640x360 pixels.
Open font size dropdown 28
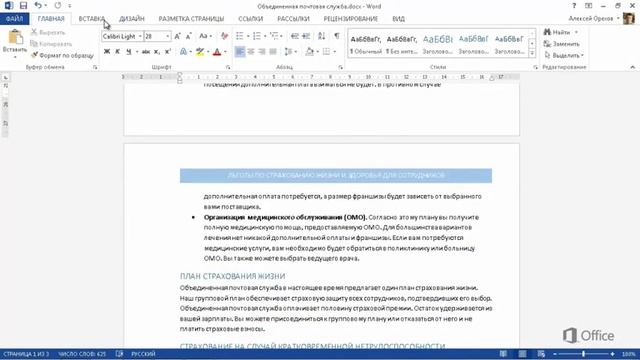pyautogui.click(x=167, y=36)
